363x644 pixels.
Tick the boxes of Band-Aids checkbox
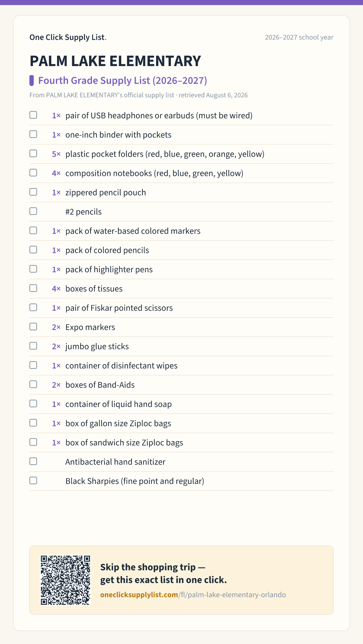[33, 385]
